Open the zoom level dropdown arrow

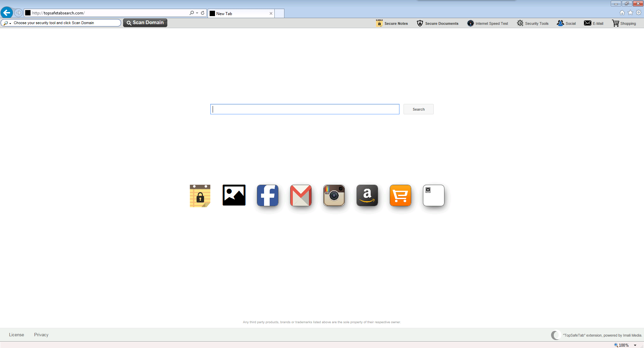[635, 345]
